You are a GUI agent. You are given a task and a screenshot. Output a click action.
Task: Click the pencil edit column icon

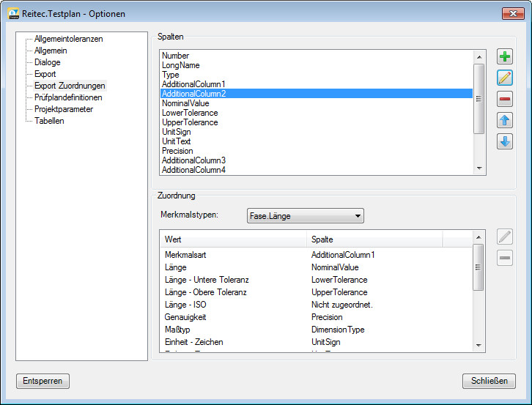[x=505, y=78]
